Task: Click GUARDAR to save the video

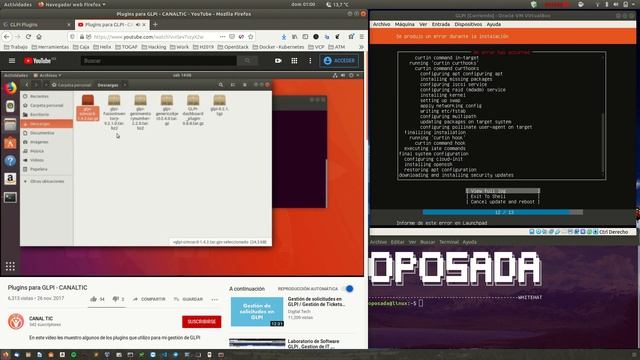Action: click(x=188, y=299)
